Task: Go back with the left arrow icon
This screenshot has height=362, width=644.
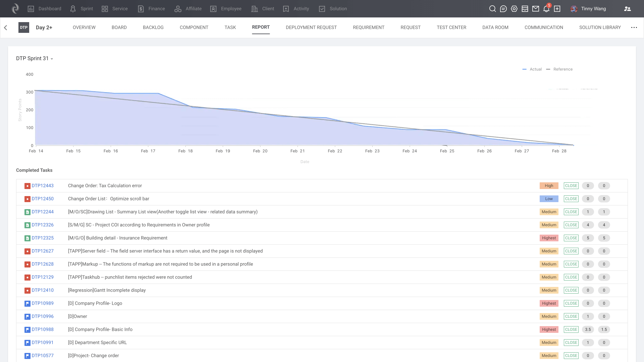Action: coord(6,27)
